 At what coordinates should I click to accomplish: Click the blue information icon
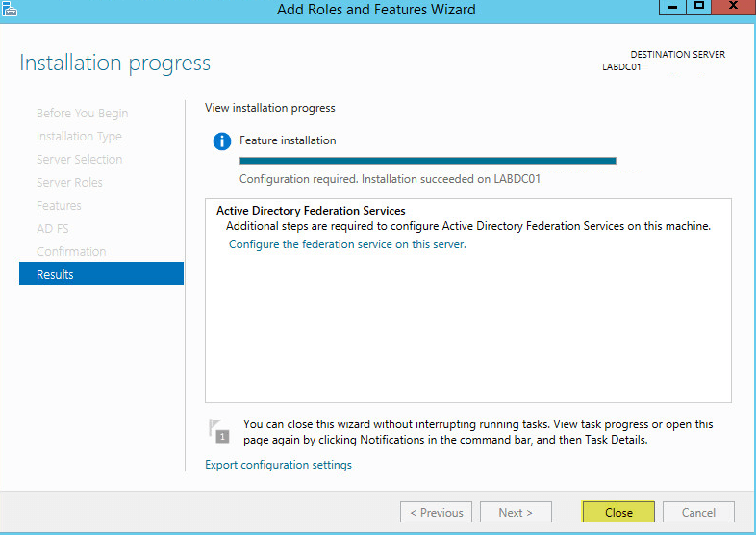tap(222, 141)
